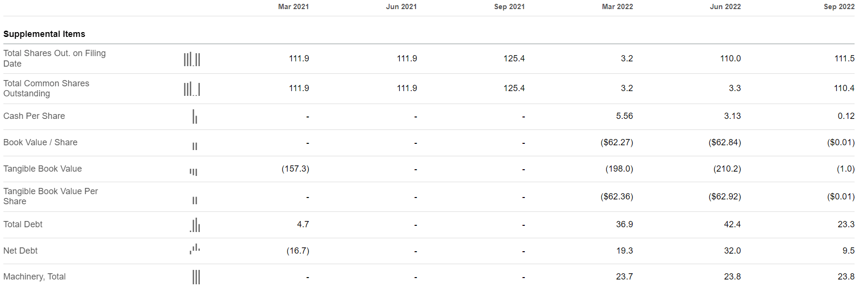The width and height of the screenshot is (868, 291).
Task: Select the Jun 2022 column header
Action: coord(725,7)
